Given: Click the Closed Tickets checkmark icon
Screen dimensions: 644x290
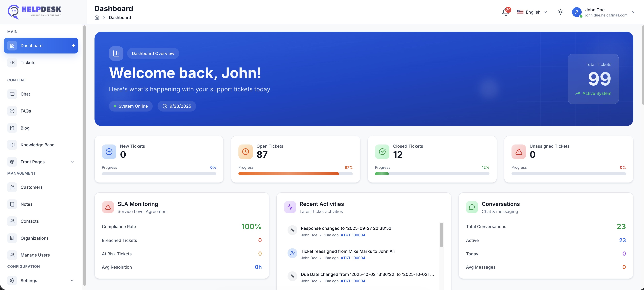Looking at the screenshot, I should (x=382, y=152).
